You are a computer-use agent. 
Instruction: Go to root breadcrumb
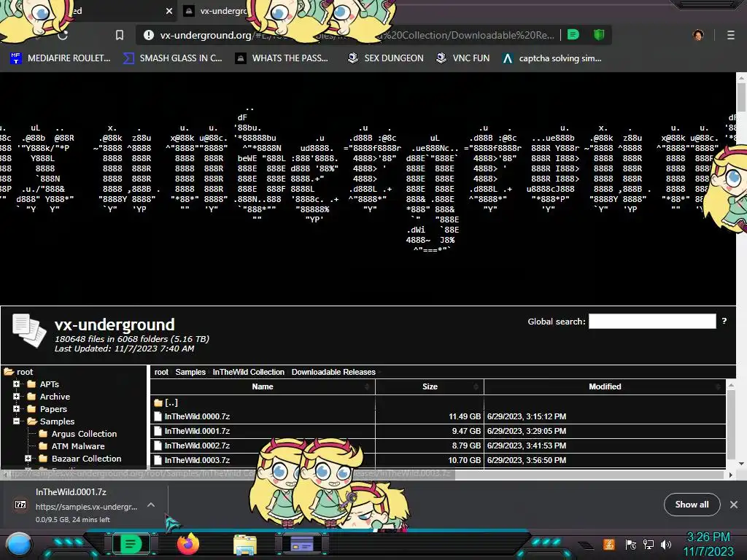click(x=161, y=372)
